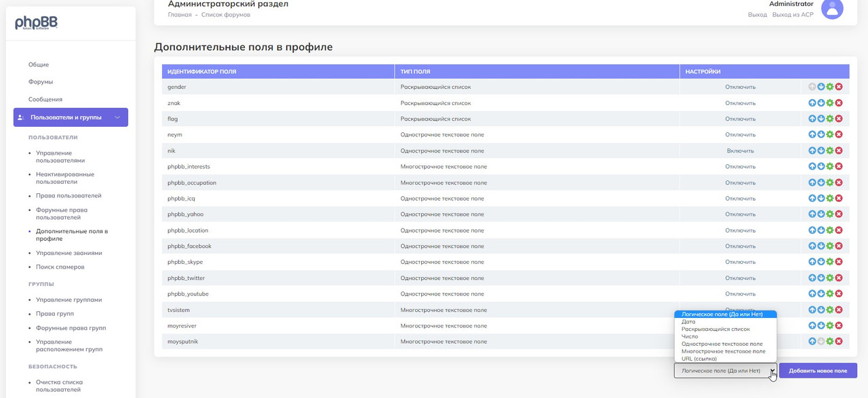Viewport: 868px width, 398px height.
Task: Move the znak field up
Action: (x=812, y=103)
